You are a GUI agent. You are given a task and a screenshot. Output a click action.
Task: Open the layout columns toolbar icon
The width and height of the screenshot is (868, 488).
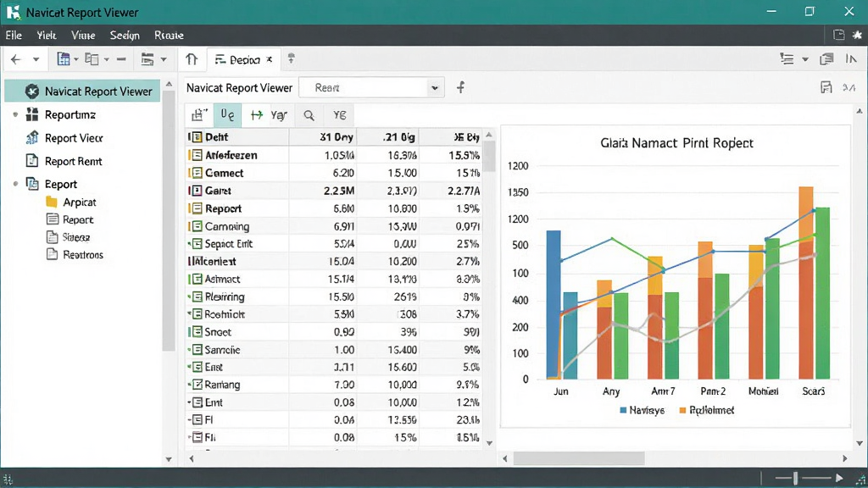92,59
